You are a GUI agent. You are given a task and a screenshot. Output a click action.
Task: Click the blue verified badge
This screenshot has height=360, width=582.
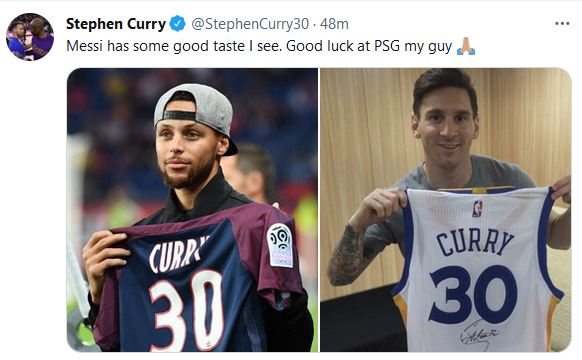177,24
